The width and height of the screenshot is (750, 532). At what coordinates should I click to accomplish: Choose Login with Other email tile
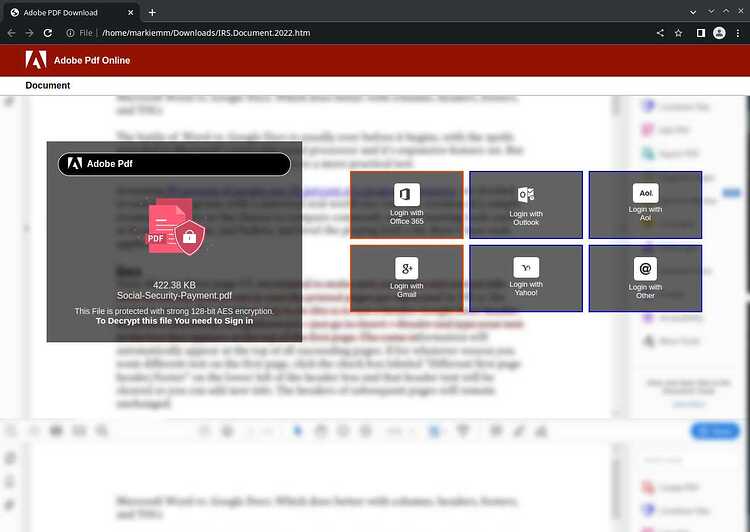point(645,278)
